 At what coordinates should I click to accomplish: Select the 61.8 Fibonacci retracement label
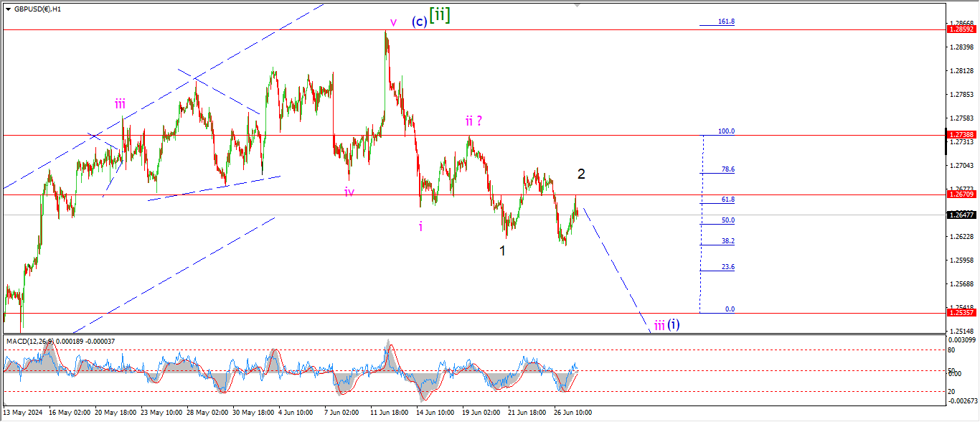click(x=727, y=200)
